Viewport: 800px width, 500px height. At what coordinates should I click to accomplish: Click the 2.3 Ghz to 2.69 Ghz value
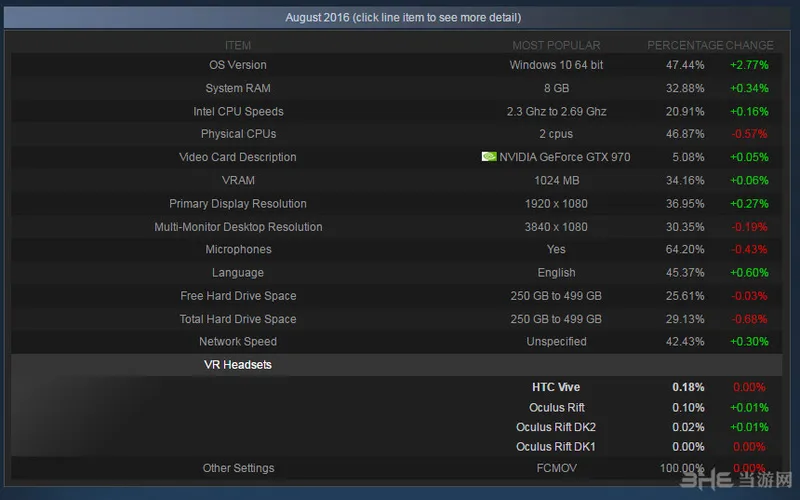coord(556,111)
